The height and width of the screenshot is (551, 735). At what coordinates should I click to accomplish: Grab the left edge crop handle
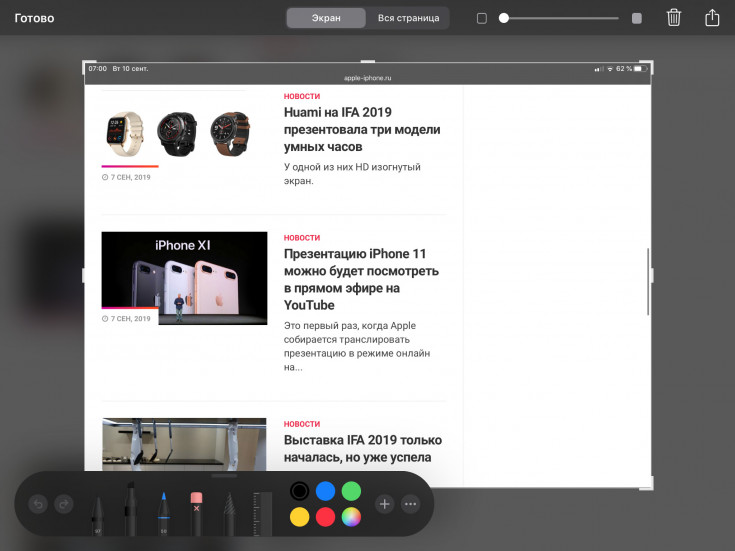(83, 275)
